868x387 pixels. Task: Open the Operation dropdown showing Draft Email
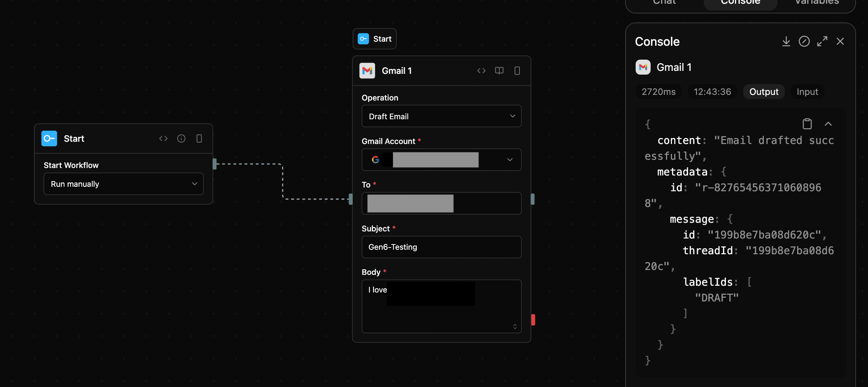(x=441, y=116)
